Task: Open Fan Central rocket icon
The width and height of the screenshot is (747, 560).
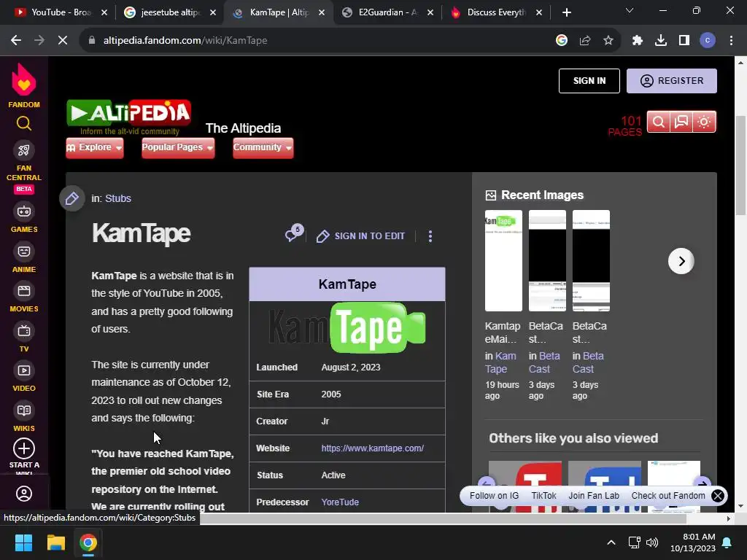Action: [24, 150]
